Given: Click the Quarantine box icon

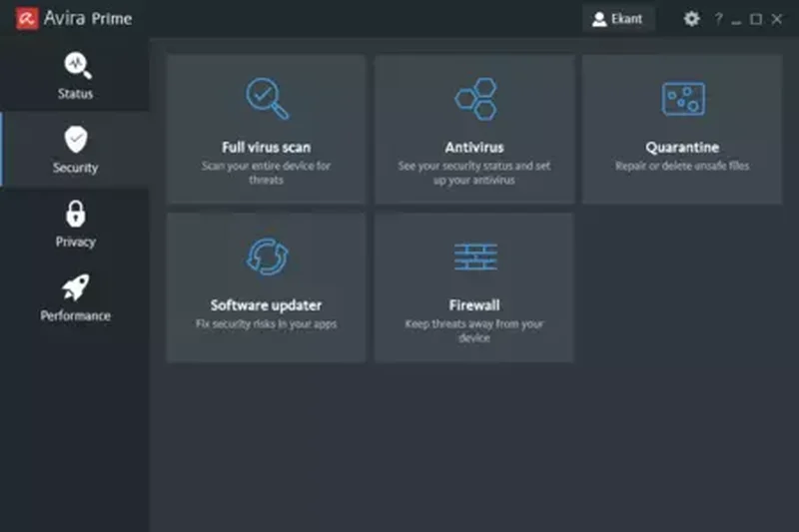Looking at the screenshot, I should [683, 99].
